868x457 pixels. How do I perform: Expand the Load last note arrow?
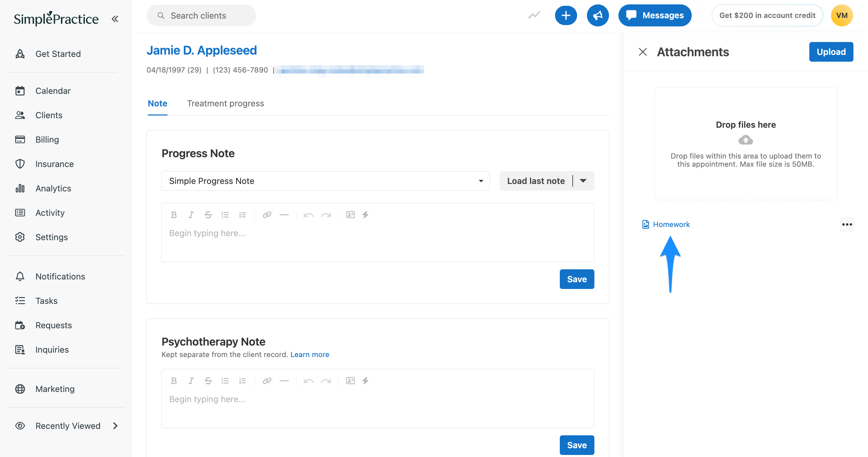(x=583, y=181)
